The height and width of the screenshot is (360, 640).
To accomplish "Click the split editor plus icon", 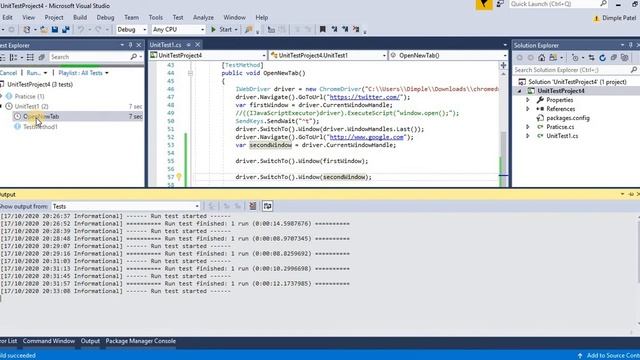I will (503, 65).
